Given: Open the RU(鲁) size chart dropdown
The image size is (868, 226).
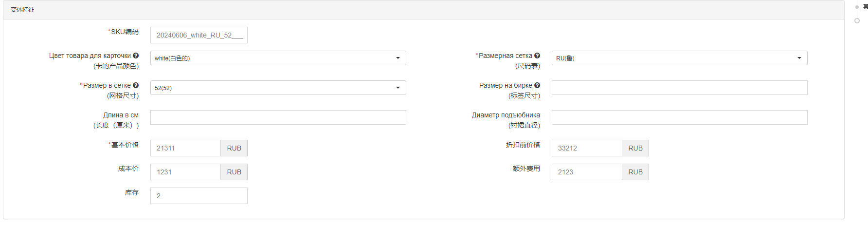Looking at the screenshot, I should tap(679, 58).
